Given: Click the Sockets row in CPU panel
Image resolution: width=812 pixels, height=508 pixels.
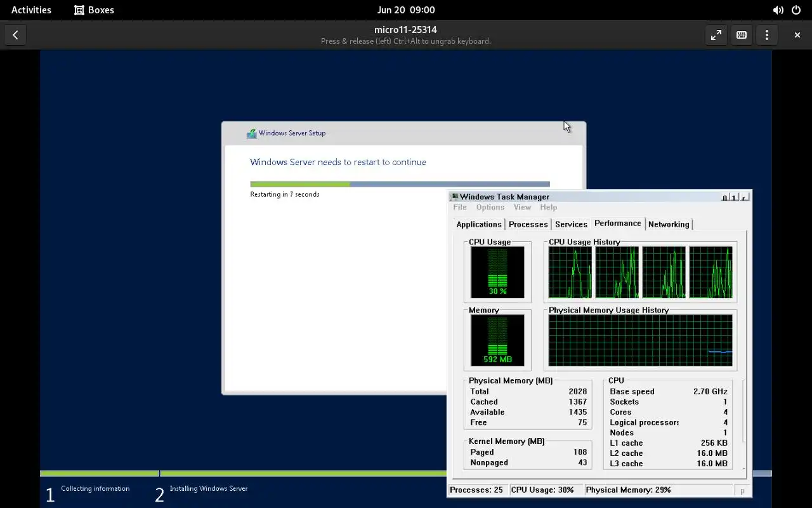Looking at the screenshot, I should point(669,402).
